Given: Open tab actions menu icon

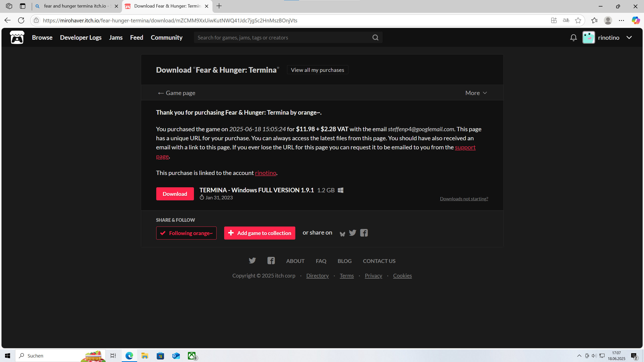Looking at the screenshot, I should click(x=23, y=6).
